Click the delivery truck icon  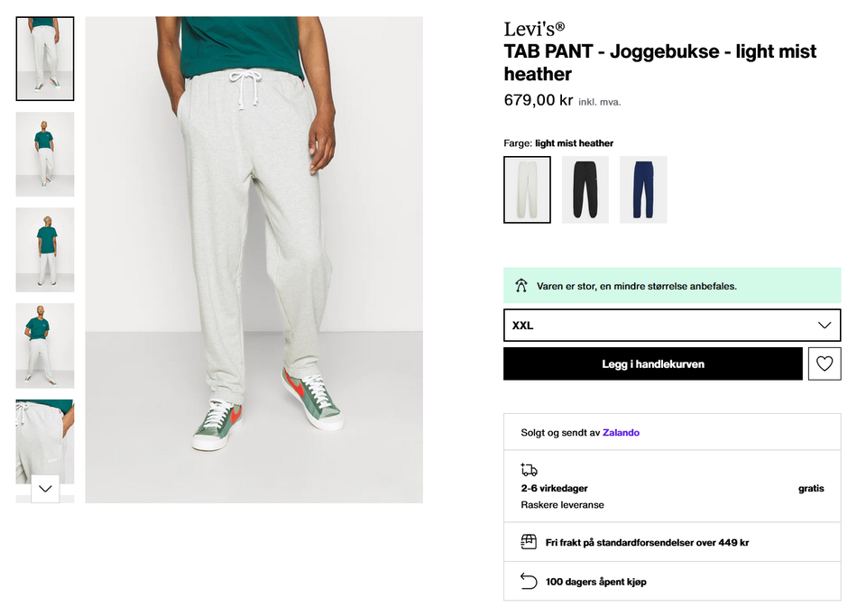point(530,470)
